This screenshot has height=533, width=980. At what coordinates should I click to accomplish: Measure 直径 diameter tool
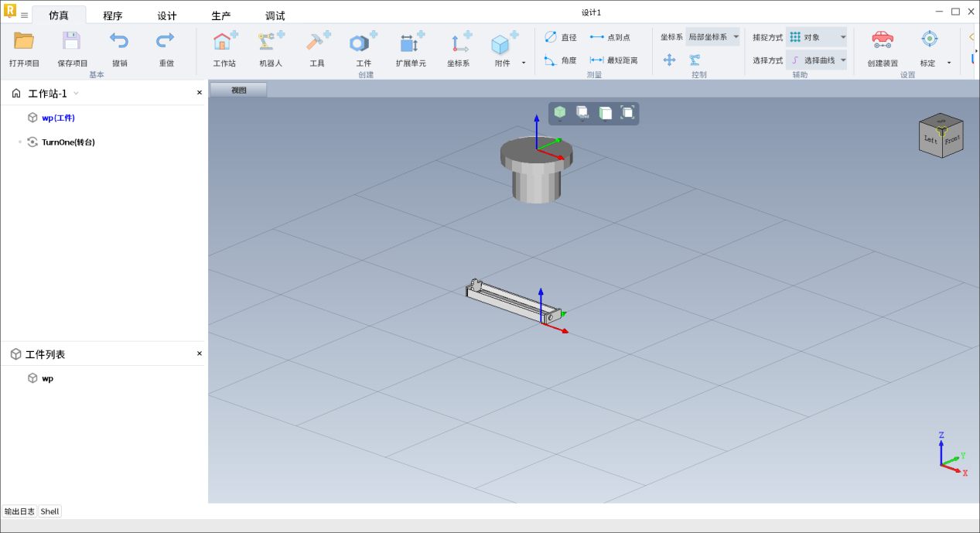(x=561, y=37)
